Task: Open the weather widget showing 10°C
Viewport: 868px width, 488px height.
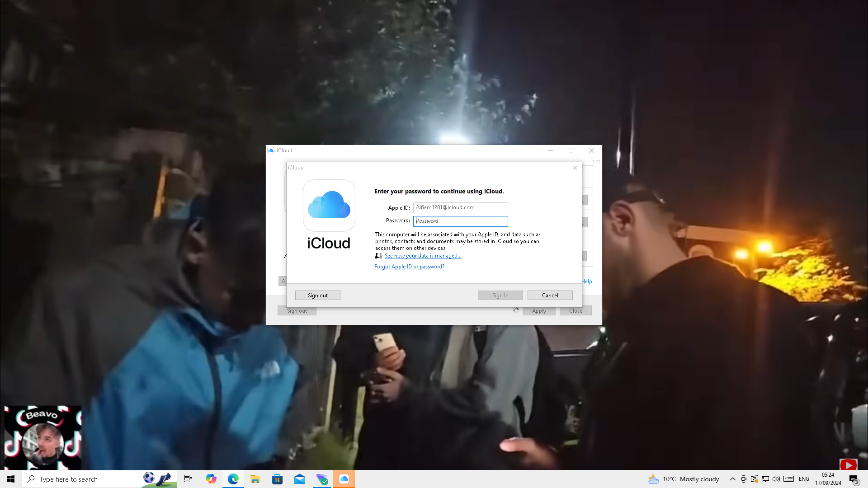Action: [683, 479]
